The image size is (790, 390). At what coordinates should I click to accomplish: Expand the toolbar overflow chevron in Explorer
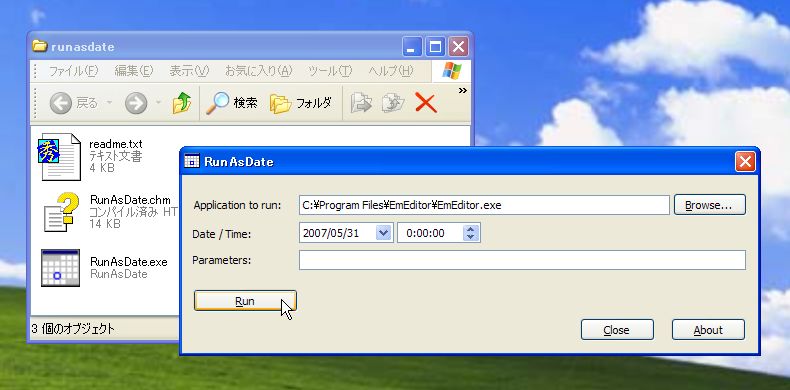coord(462,91)
